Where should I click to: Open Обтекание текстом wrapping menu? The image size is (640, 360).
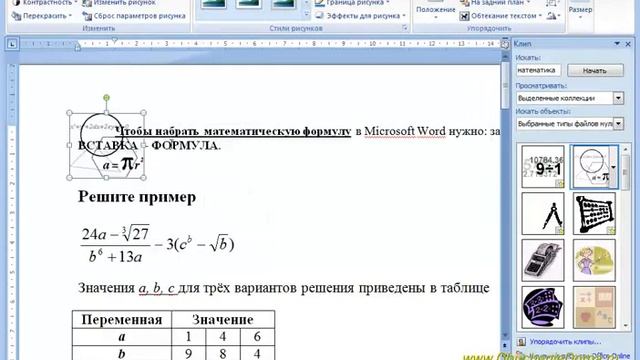tap(501, 16)
